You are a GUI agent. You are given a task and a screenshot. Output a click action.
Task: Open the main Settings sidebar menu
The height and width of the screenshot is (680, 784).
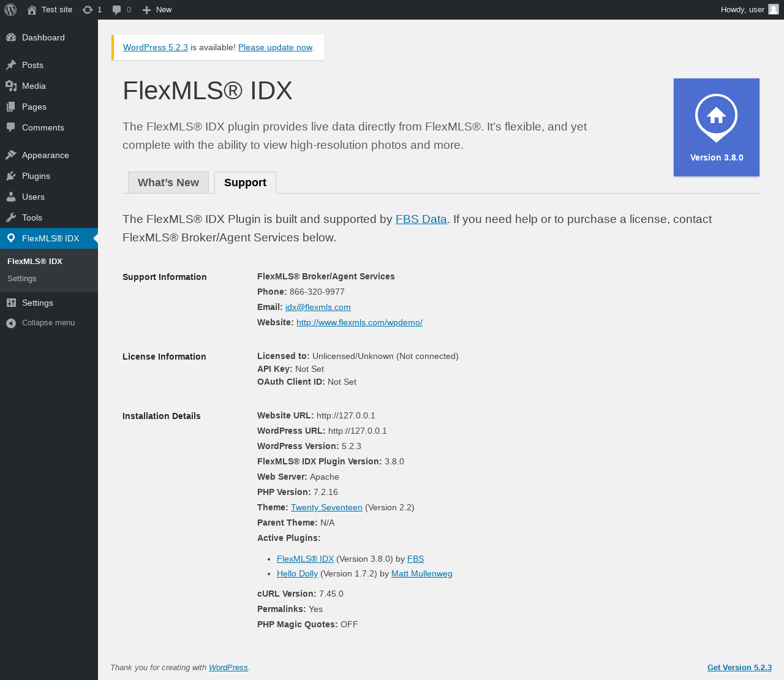[49, 303]
